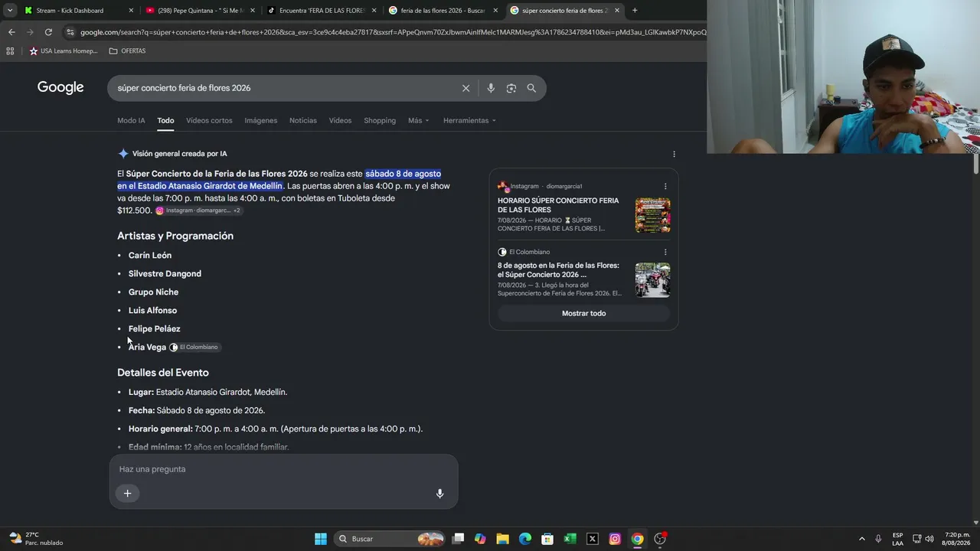Open the USA Learns bookmark
Viewport: 980px width, 551px height.
pyautogui.click(x=64, y=51)
